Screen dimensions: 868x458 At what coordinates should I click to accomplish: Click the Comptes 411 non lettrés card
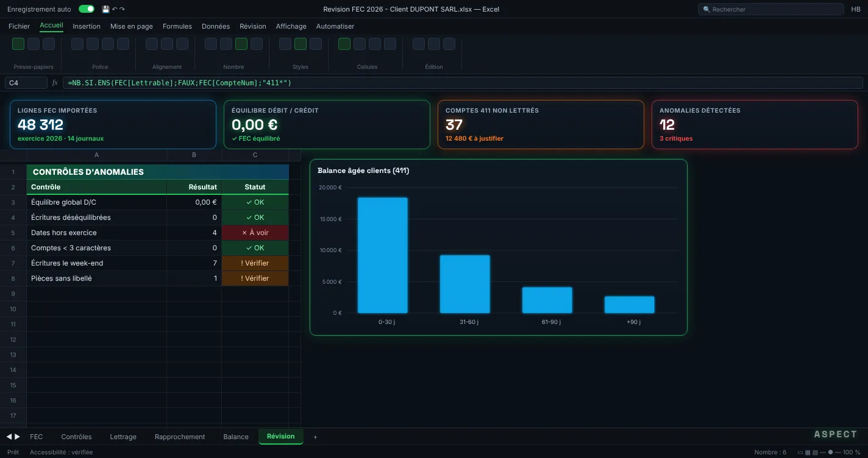click(x=541, y=124)
